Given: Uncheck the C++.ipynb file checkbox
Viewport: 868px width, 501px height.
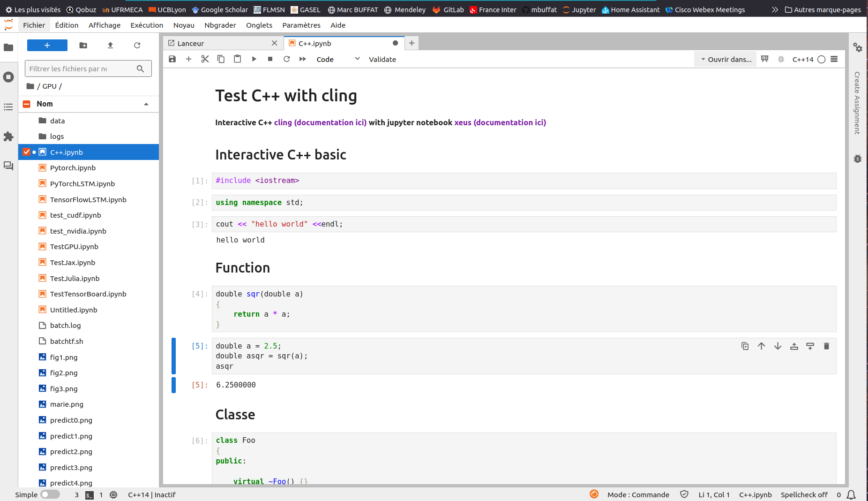Looking at the screenshot, I should click(27, 152).
